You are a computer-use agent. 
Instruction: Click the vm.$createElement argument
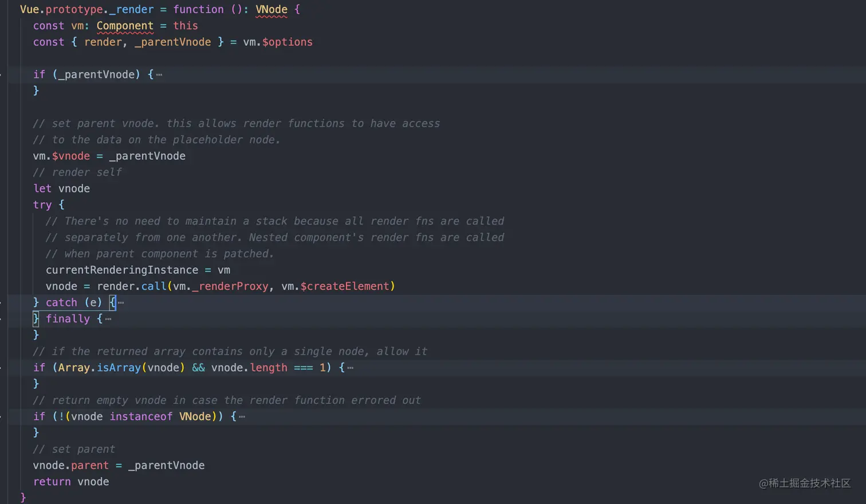pyautogui.click(x=336, y=286)
